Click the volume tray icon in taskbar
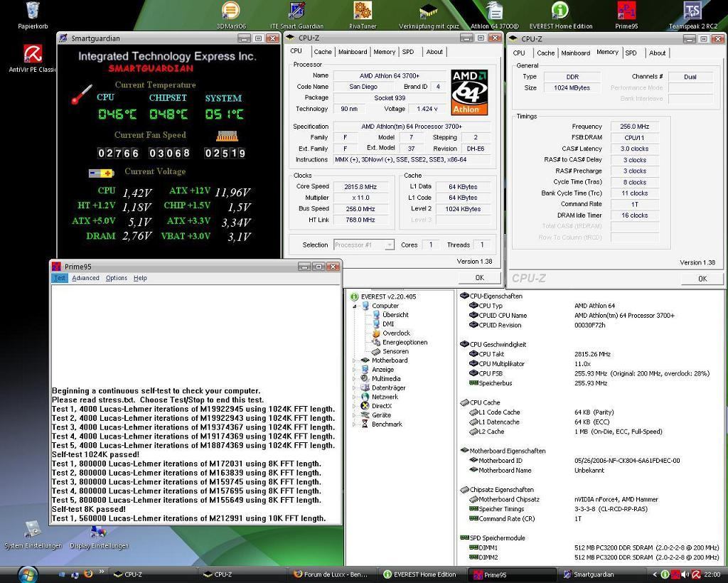This screenshot has height=583, width=728. pyautogui.click(x=685, y=574)
